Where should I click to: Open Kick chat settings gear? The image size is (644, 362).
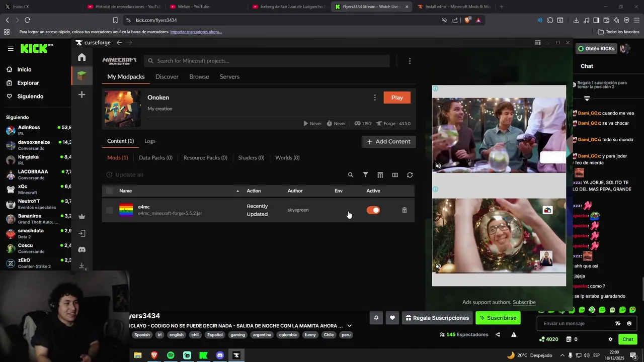coord(610,339)
